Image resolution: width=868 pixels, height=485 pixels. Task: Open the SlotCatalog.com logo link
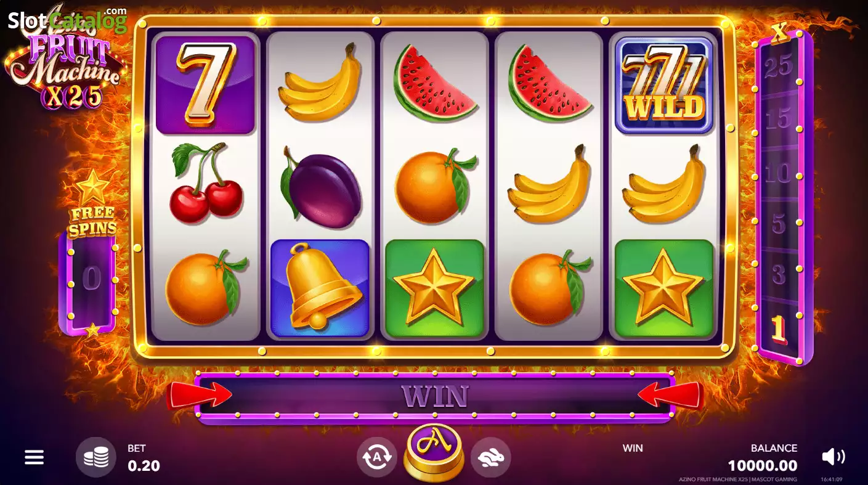(x=67, y=20)
